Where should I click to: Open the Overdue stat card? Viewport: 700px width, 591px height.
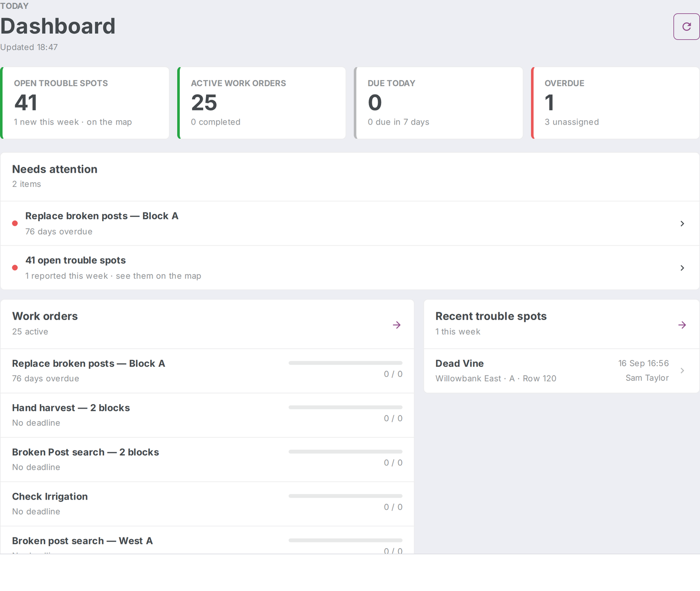tap(615, 103)
